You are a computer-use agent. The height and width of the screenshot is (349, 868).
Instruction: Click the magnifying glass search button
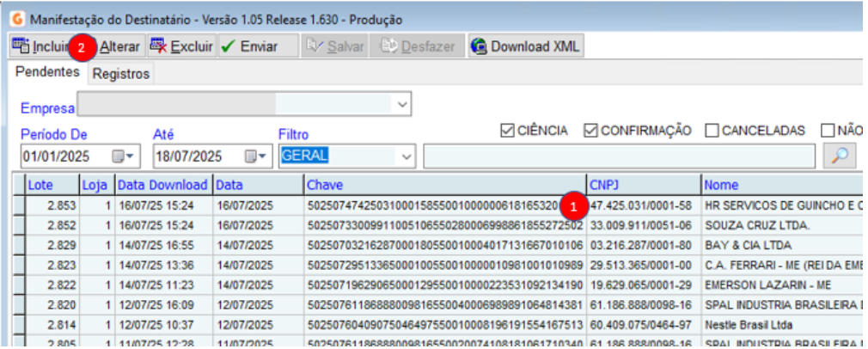coord(840,156)
